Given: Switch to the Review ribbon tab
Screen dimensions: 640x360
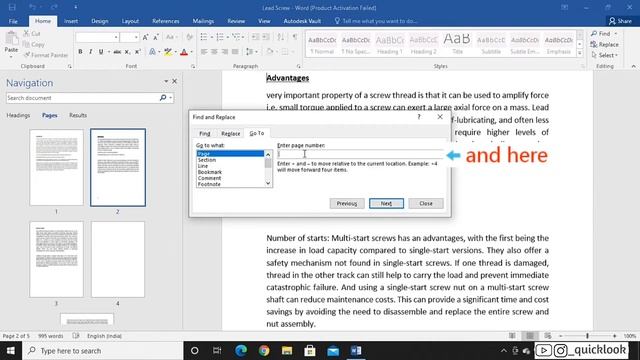Looking at the screenshot, I should pyautogui.click(x=236, y=21).
